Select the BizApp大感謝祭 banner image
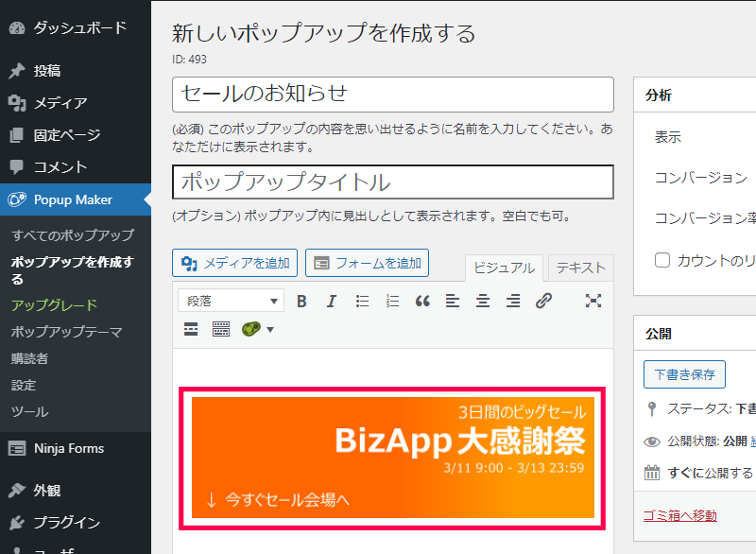This screenshot has width=756, height=554. (x=393, y=458)
